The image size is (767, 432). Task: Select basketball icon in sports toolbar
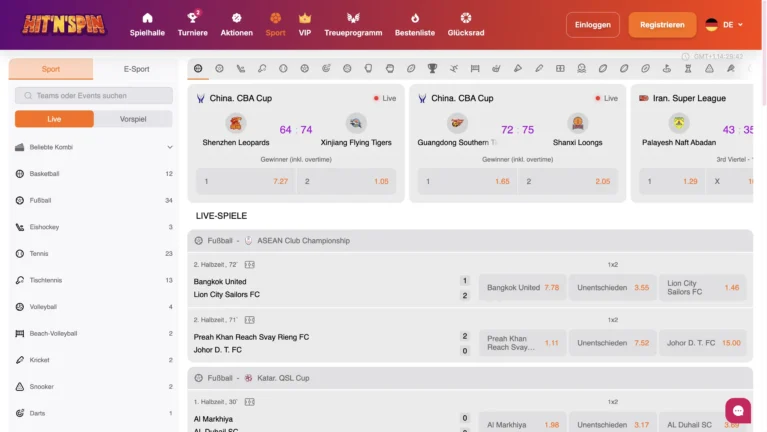point(198,68)
